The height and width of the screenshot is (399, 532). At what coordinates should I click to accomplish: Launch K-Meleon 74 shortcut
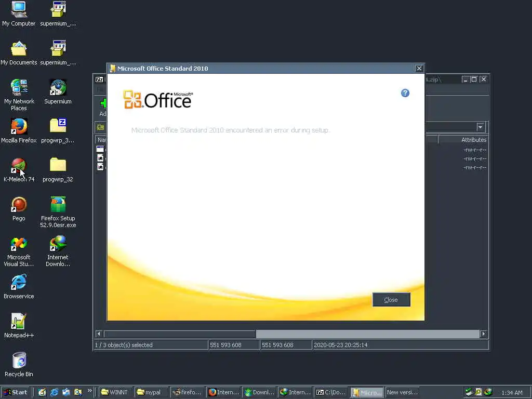19,170
